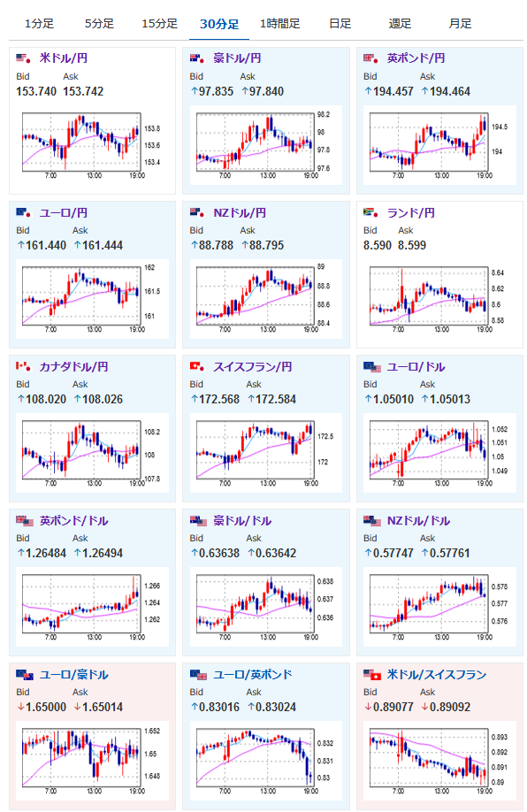Click the UK flag icon beside 英ポンド/円
Screen dimensions: 527x812
(370, 58)
